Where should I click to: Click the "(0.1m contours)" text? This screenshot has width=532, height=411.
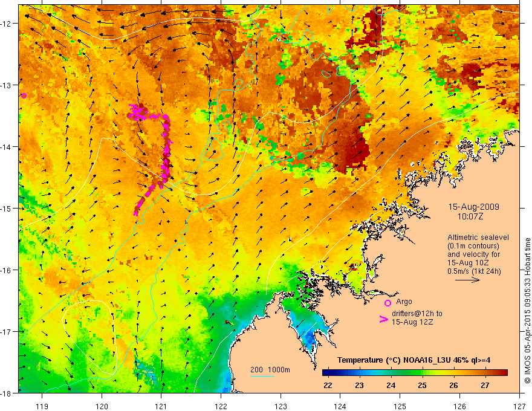(473, 246)
